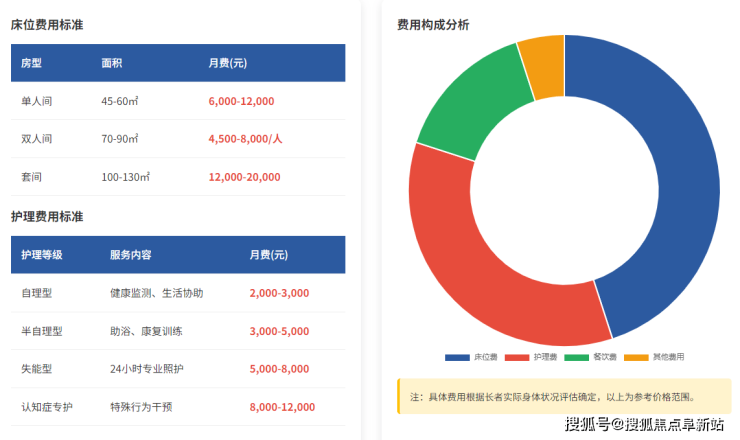The image size is (740, 440).
Task: Select the 单人间 table row
Action: point(177,101)
